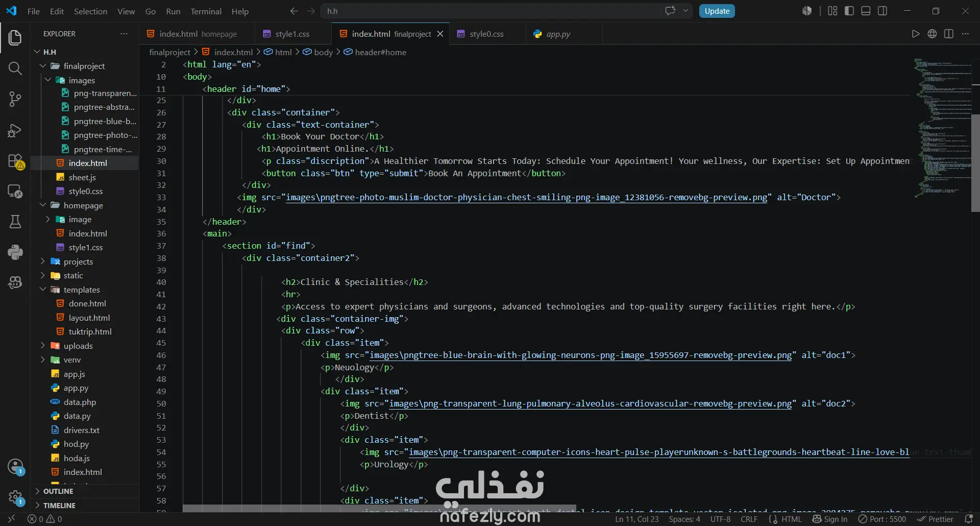Click Ln 11, Col 23 indicator

(636, 519)
